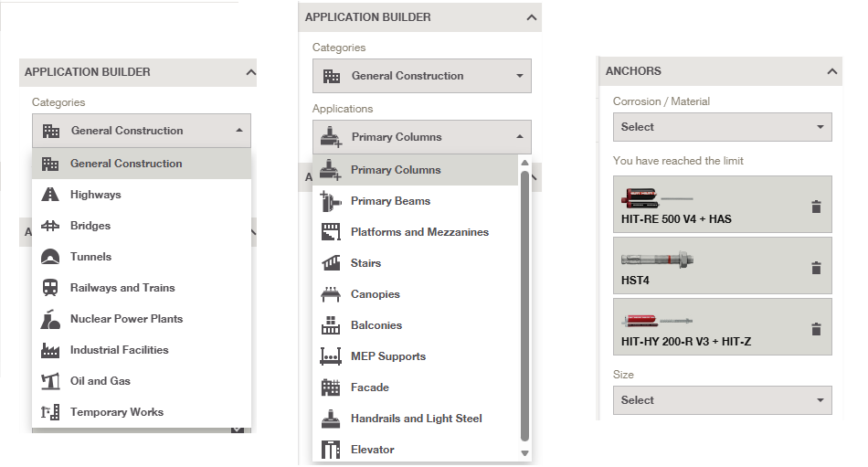Viewport: 868px width, 467px height.
Task: Select Primary Columns in the applications list
Action: coord(415,170)
